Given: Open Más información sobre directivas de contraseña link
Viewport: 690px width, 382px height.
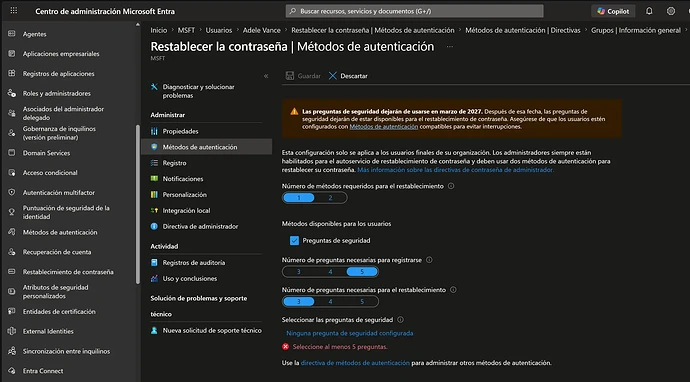Looking at the screenshot, I should (455, 169).
